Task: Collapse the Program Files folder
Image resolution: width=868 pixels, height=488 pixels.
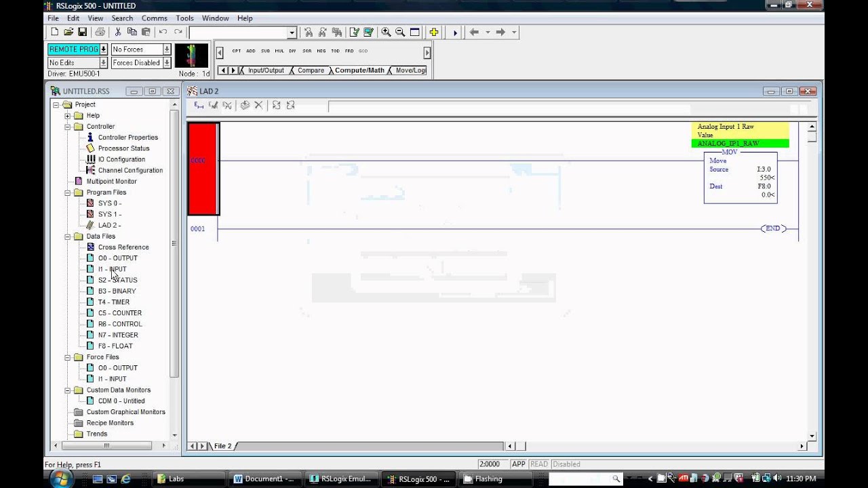Action: [68, 192]
